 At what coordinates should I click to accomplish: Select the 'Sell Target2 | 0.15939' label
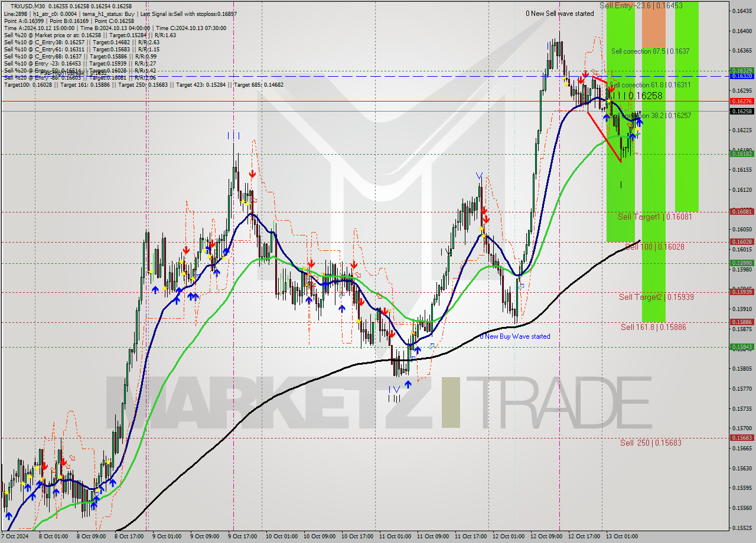656,297
